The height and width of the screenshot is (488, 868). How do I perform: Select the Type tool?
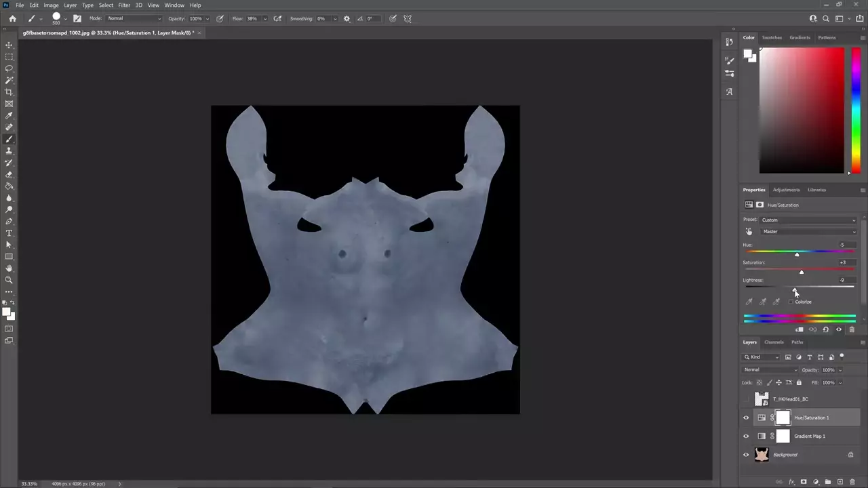click(9, 233)
